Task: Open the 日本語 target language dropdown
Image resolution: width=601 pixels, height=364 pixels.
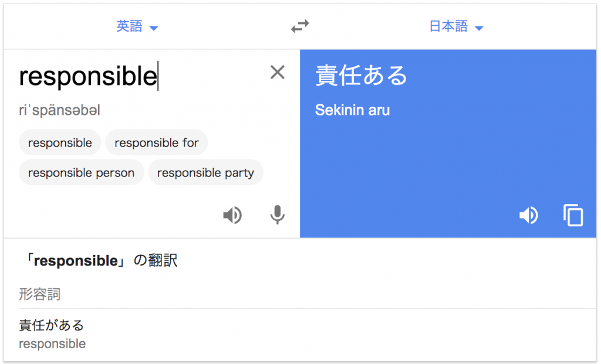Action: 456,26
